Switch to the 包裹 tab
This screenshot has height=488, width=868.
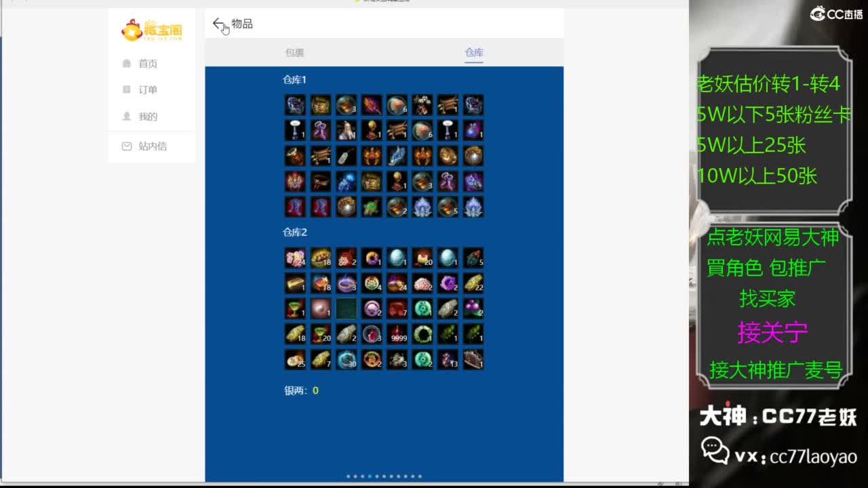[x=294, y=53]
